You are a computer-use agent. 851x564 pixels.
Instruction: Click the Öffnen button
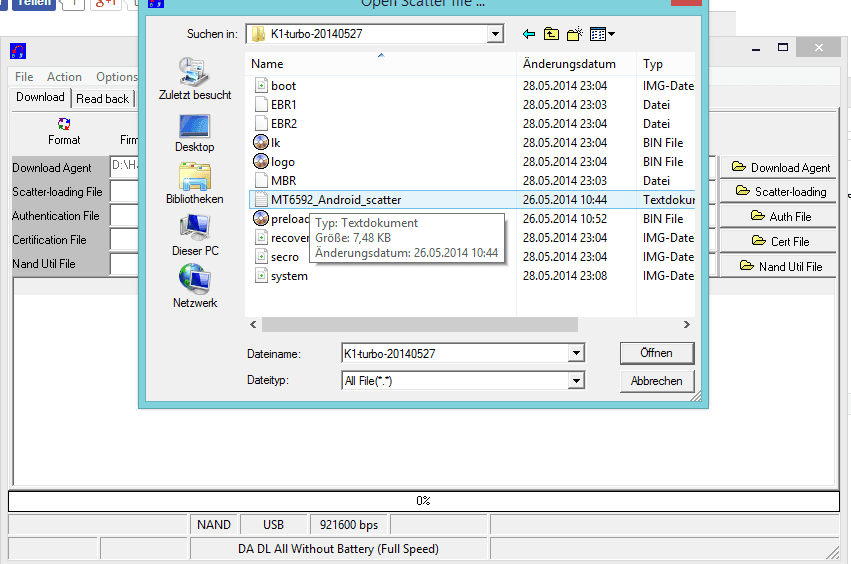(657, 353)
